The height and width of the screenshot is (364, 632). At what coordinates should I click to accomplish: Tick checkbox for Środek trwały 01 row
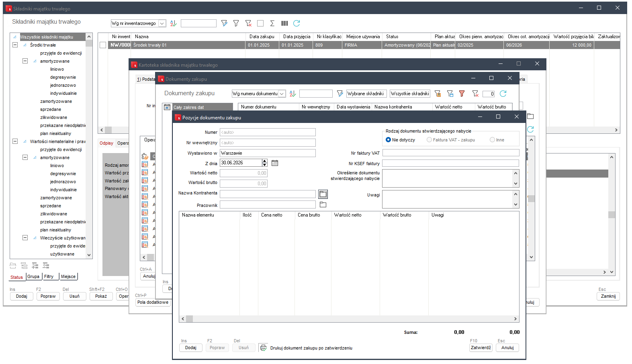pos(103,45)
